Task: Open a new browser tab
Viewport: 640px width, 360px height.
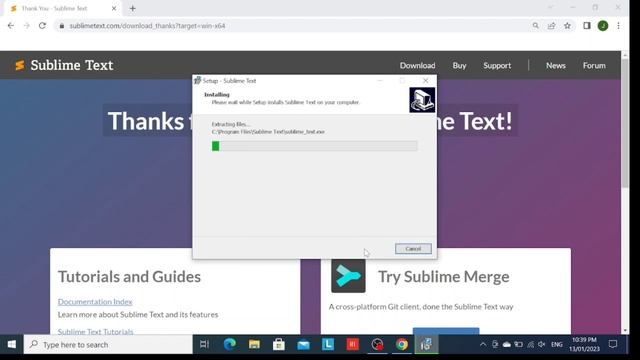Action: 132,8
